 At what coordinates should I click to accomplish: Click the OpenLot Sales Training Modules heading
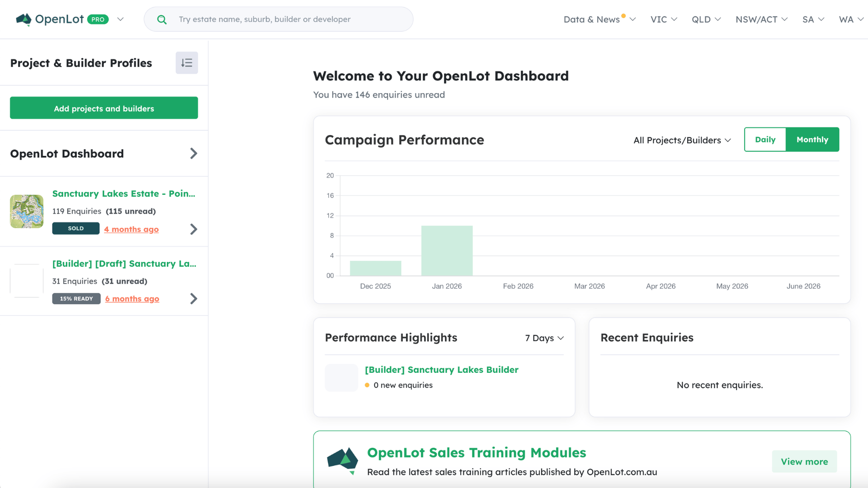pos(476,452)
